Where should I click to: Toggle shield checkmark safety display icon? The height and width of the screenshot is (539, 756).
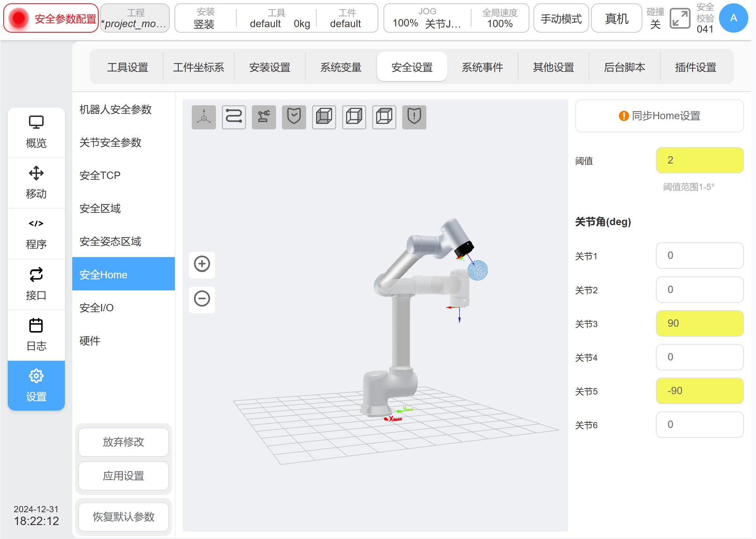pyautogui.click(x=294, y=117)
